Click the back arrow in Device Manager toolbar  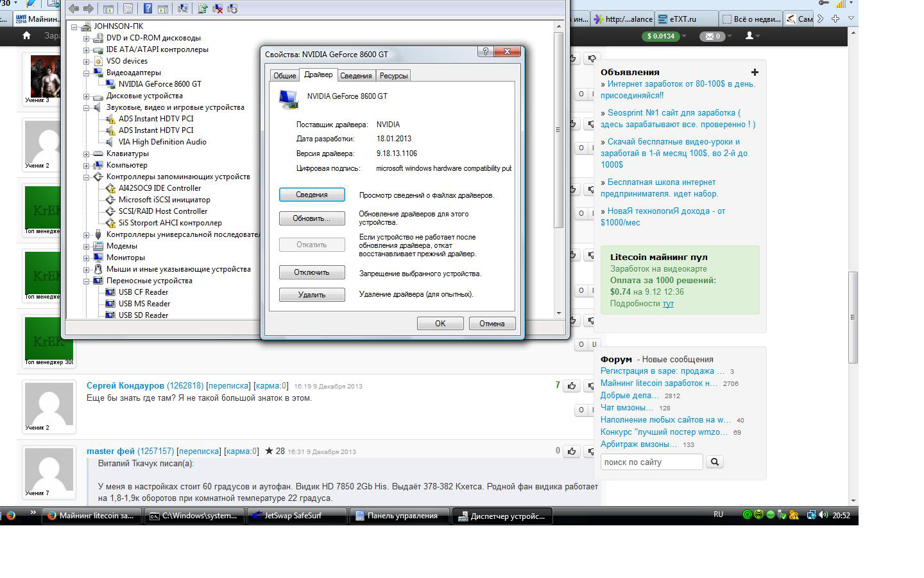74,8
